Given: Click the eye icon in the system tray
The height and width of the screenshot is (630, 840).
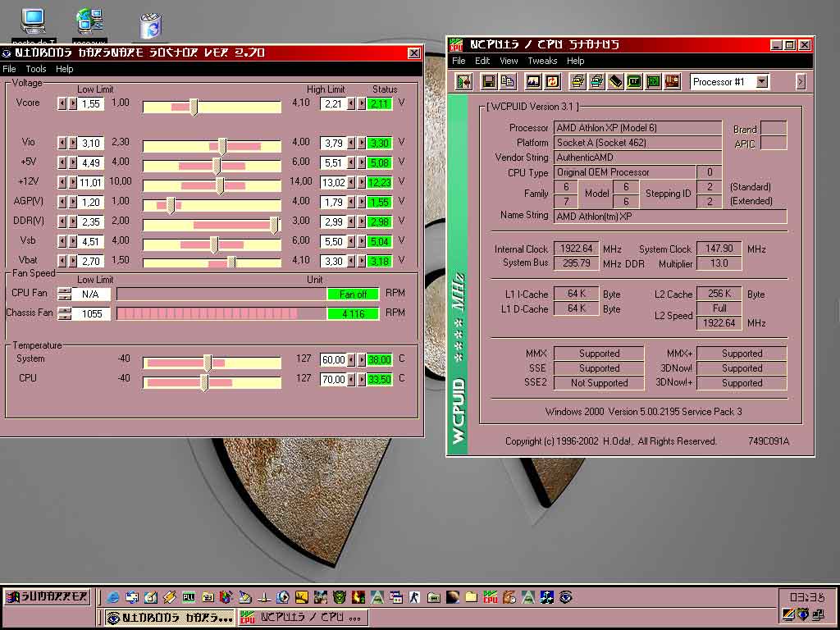Looking at the screenshot, I should [802, 614].
